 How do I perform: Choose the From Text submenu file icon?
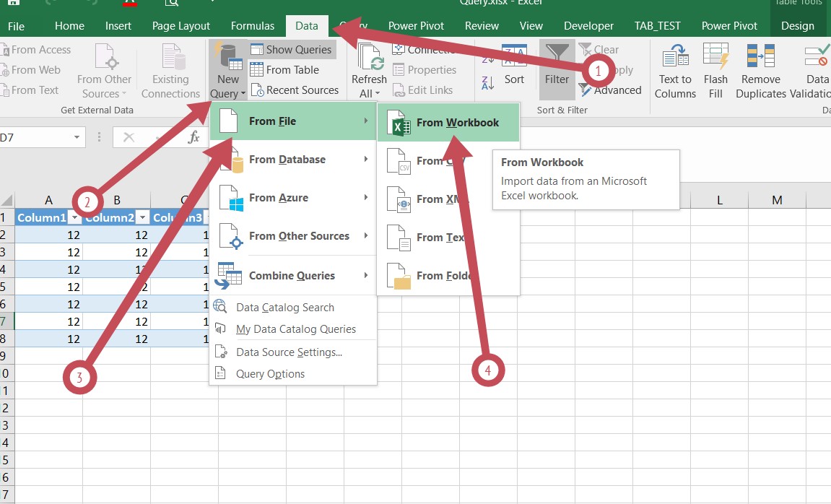click(399, 238)
